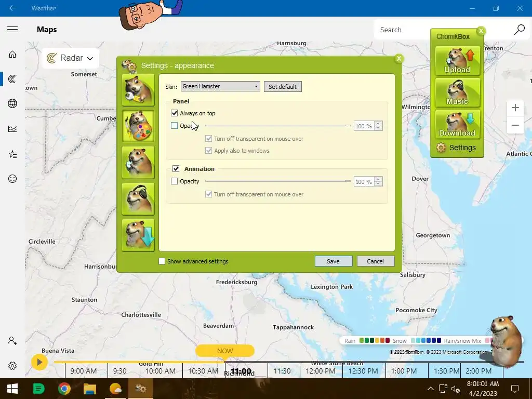Click ChomikBox Upload button
The height and width of the screenshot is (399, 532).
click(457, 61)
